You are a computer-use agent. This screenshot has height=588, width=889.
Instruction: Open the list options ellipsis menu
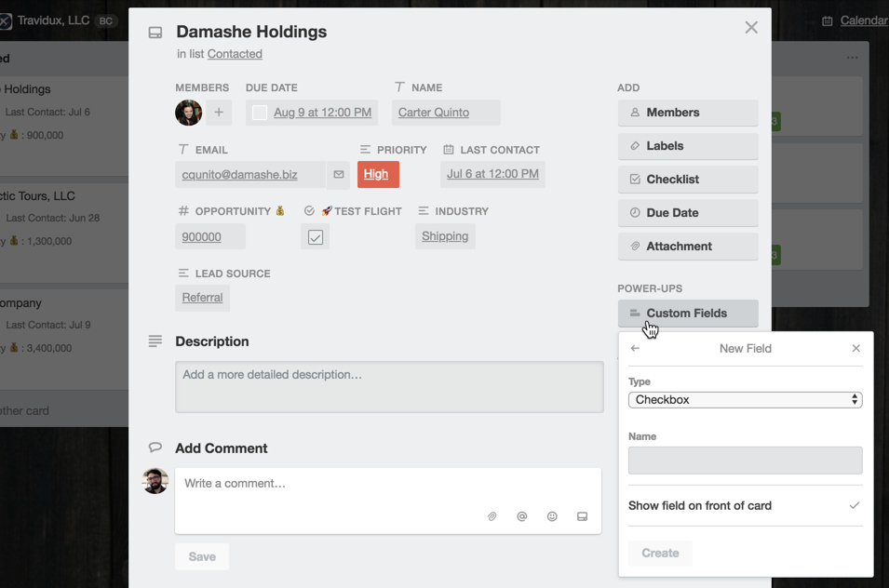(852, 58)
